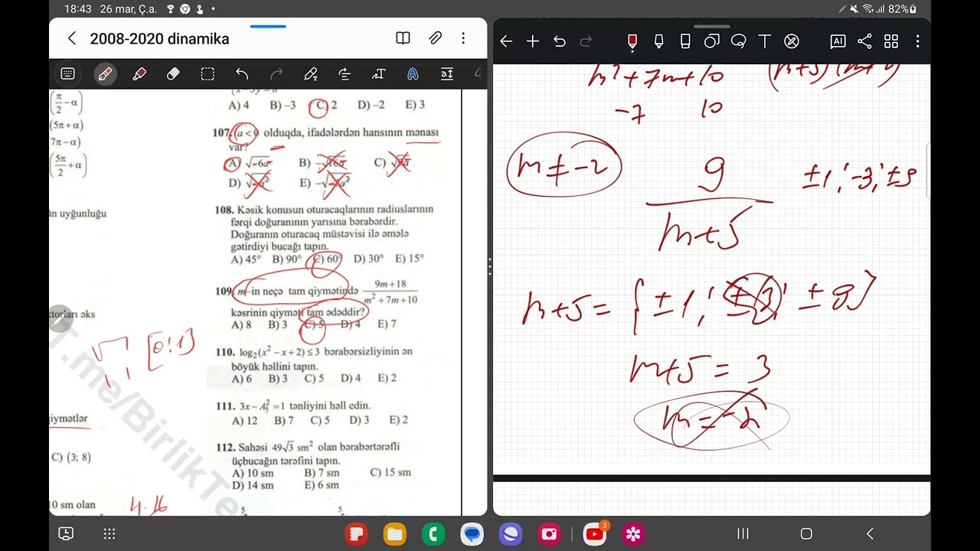Grab the left window's blue top handle
This screenshot has height=551, width=980.
(268, 26)
